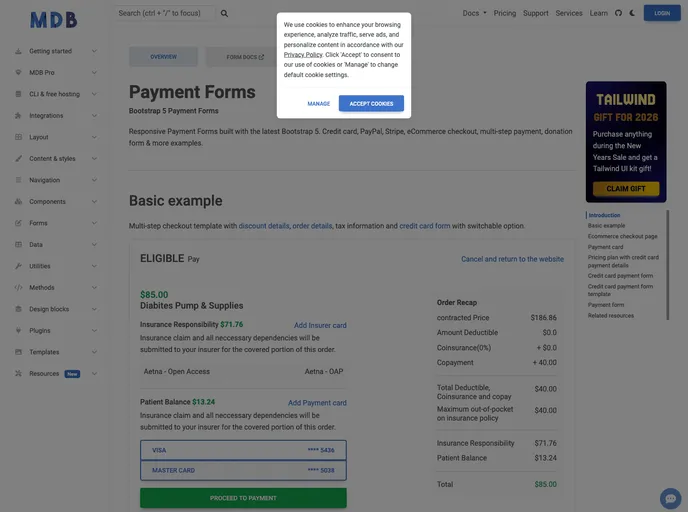Image resolution: width=688 pixels, height=512 pixels.
Task: Expand the Components chevron
Action: pyautogui.click(x=94, y=201)
